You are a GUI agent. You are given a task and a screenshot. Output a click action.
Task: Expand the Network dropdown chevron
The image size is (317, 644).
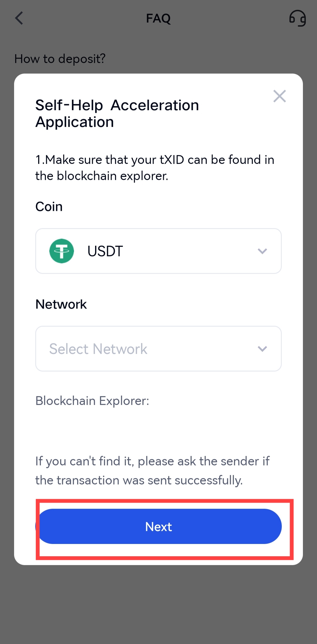click(x=262, y=349)
